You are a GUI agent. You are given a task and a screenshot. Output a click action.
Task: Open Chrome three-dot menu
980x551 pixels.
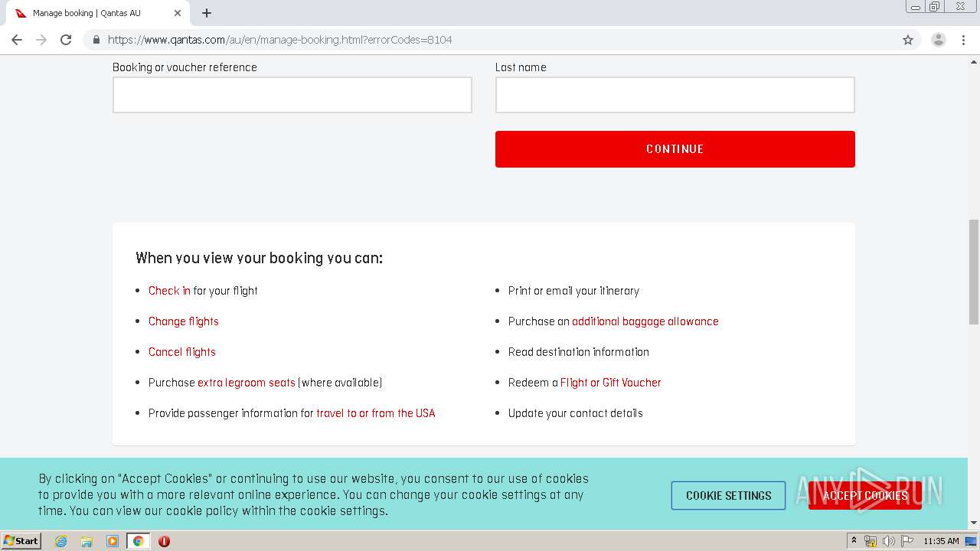click(963, 40)
